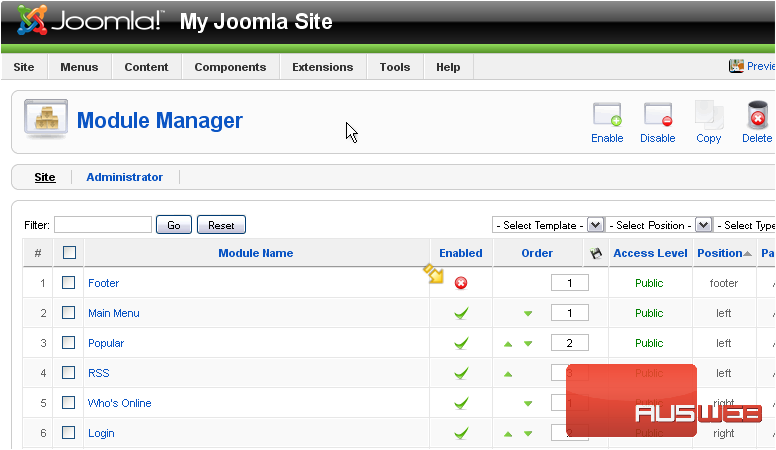Switch to the Administrator tab

[124, 177]
